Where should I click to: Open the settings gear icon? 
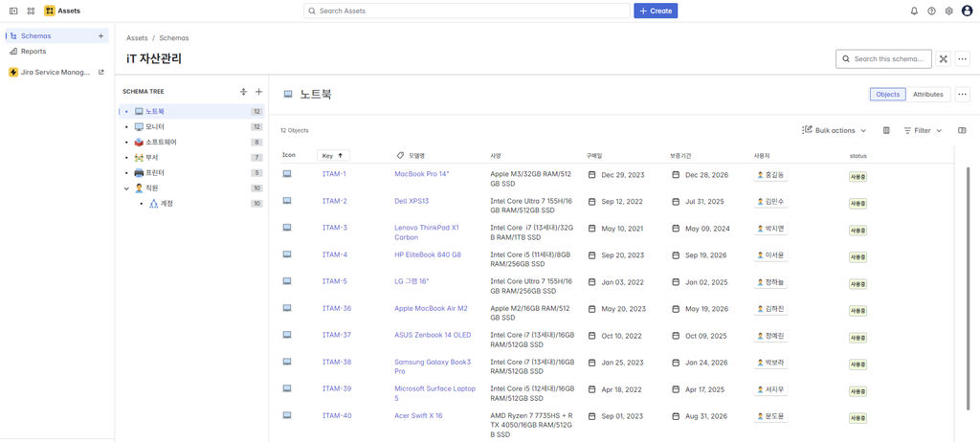[948, 11]
